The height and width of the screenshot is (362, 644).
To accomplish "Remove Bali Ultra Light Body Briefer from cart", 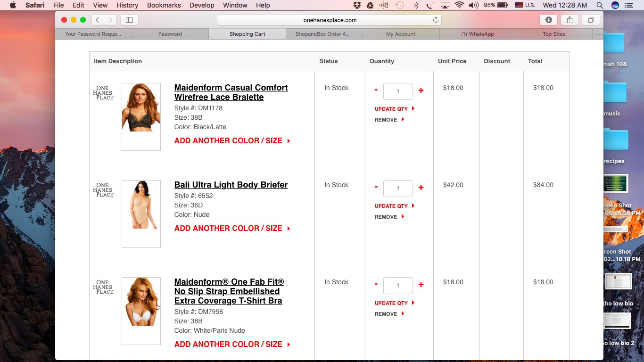I will (x=389, y=217).
